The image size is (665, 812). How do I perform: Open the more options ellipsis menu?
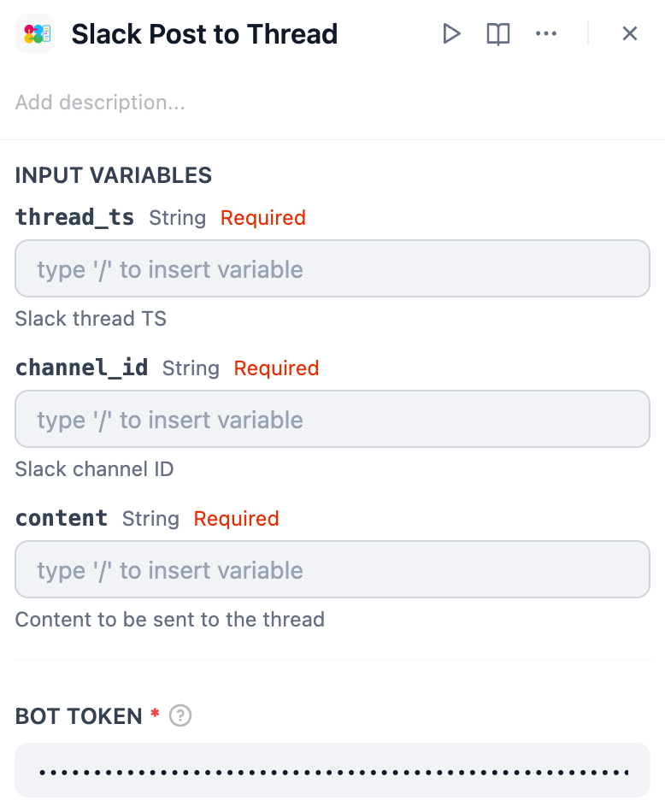545,34
